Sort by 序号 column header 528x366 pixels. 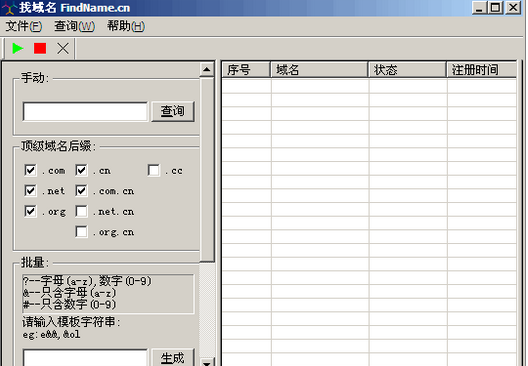246,70
